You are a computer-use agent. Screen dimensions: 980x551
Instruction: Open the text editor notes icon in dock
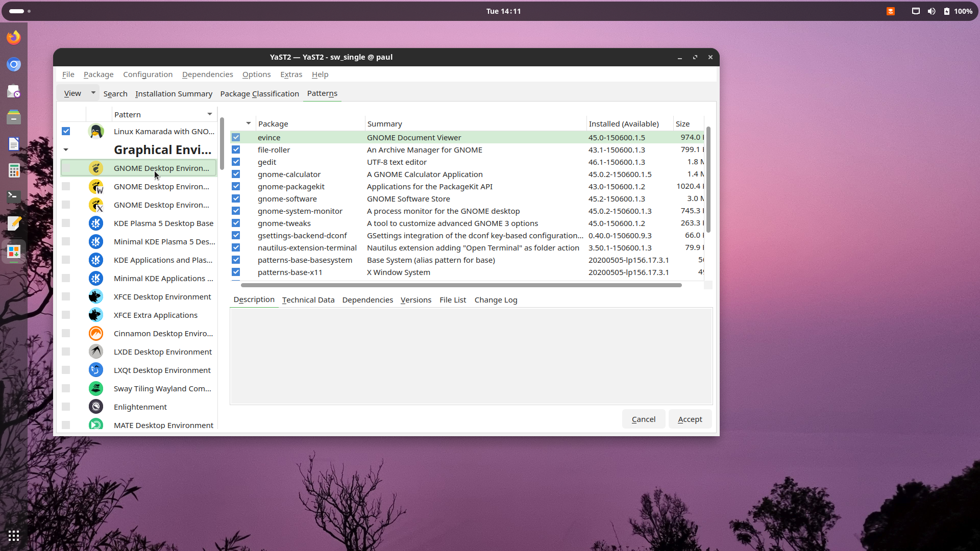pos(14,223)
